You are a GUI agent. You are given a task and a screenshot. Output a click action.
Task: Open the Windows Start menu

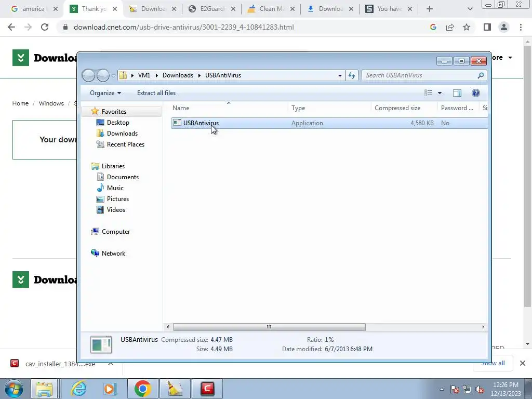(x=14, y=389)
